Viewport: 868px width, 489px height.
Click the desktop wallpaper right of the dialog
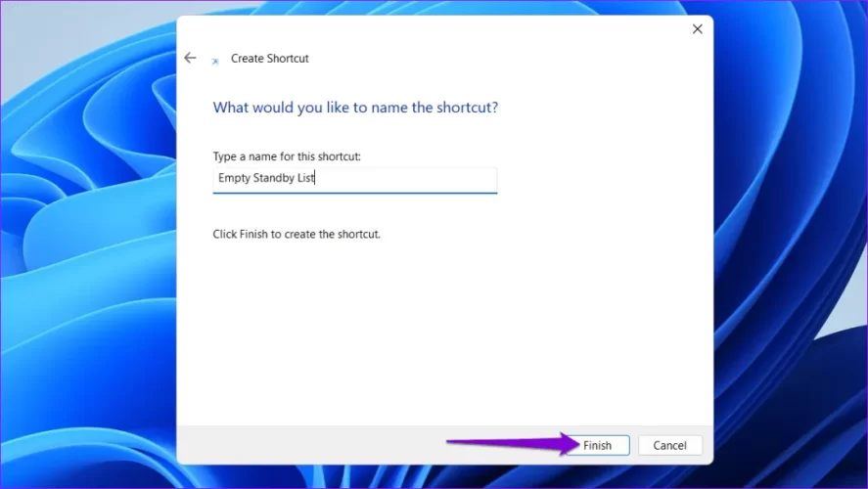[793, 244]
